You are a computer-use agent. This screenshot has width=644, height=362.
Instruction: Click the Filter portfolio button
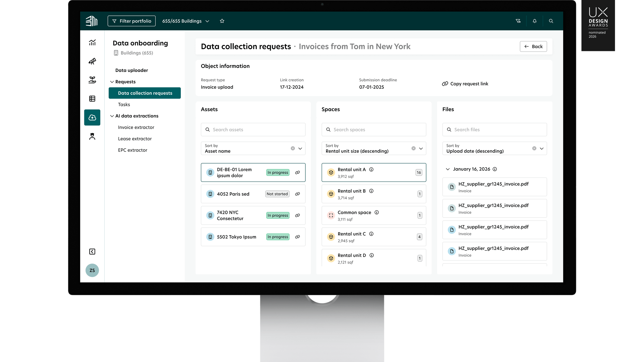(131, 21)
